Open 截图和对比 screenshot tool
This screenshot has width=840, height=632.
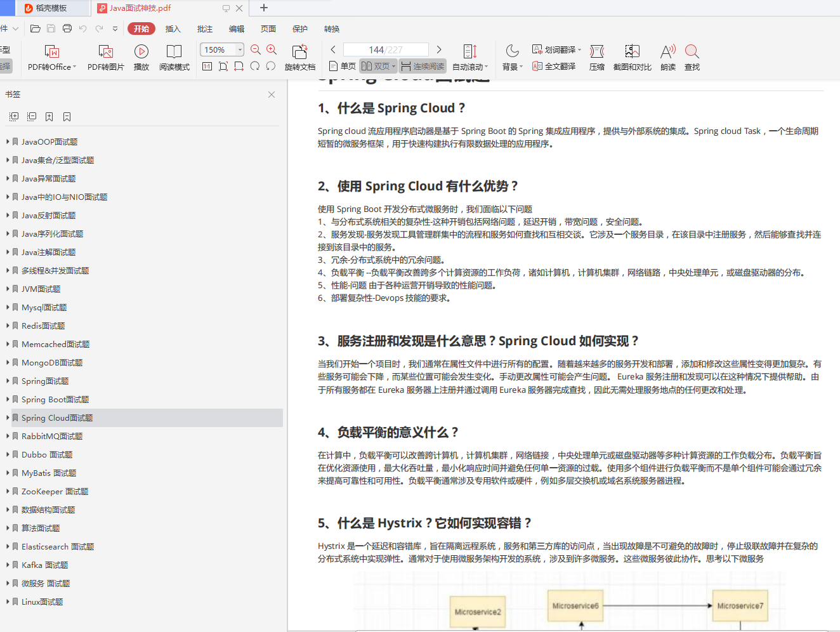tap(632, 58)
